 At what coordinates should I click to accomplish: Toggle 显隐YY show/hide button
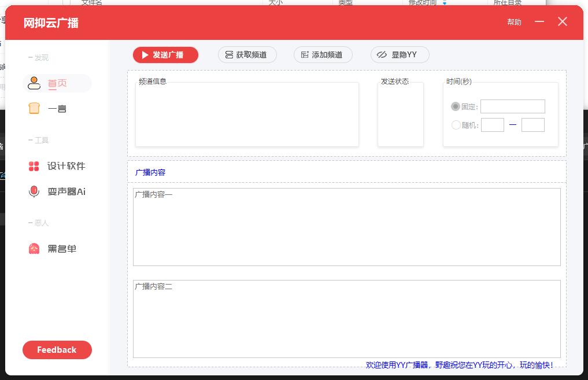pos(400,55)
